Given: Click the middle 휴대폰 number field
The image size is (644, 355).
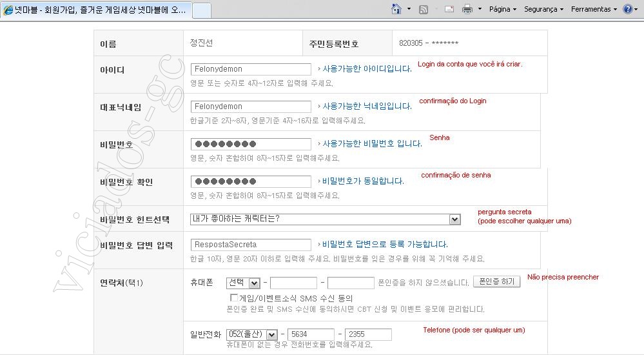Looking at the screenshot, I should point(294,283).
